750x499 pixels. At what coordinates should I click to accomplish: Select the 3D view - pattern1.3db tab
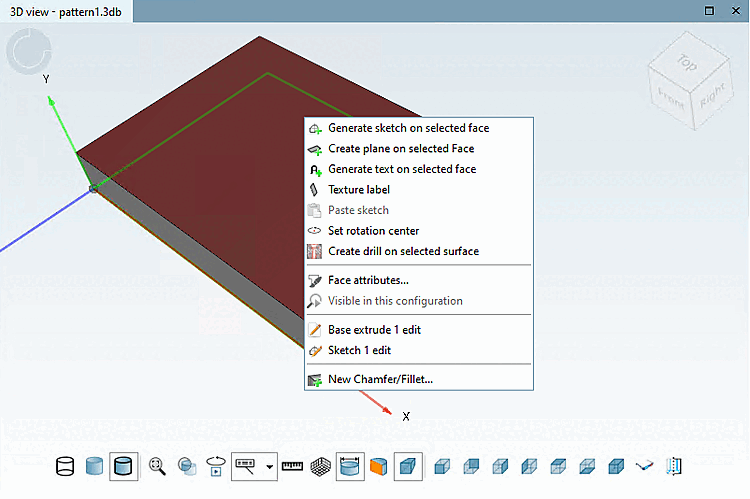coord(66,11)
